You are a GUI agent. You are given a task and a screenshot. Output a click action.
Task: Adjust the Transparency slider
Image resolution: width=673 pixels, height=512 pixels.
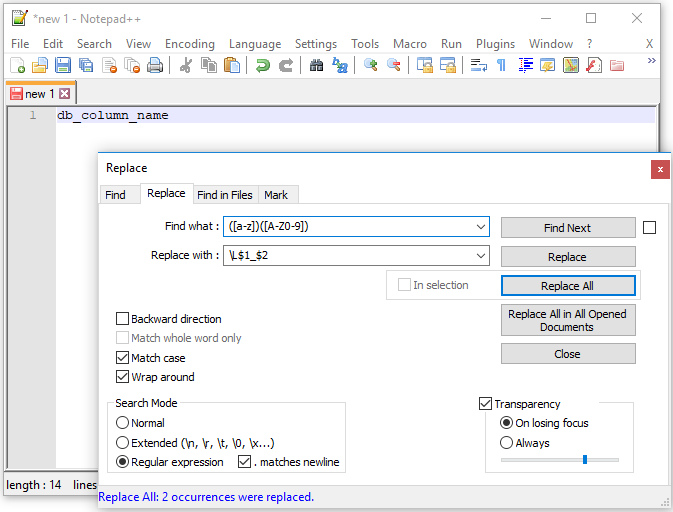pyautogui.click(x=584, y=460)
